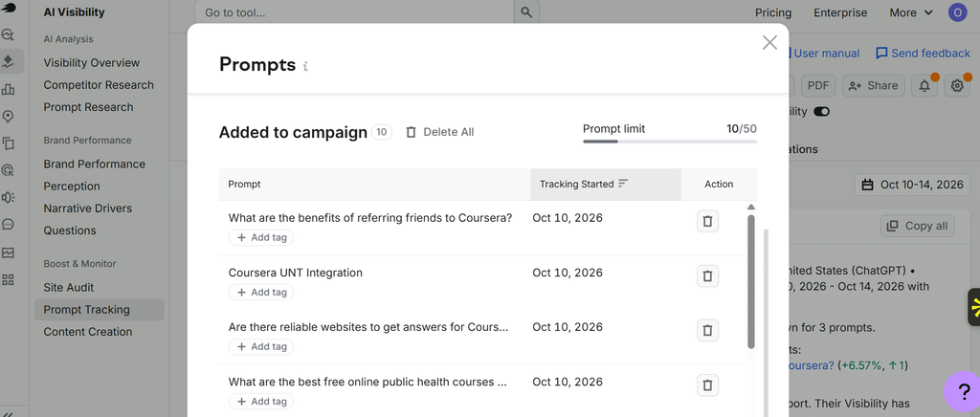Click the scroll-up arrow of prompts list

tap(751, 207)
